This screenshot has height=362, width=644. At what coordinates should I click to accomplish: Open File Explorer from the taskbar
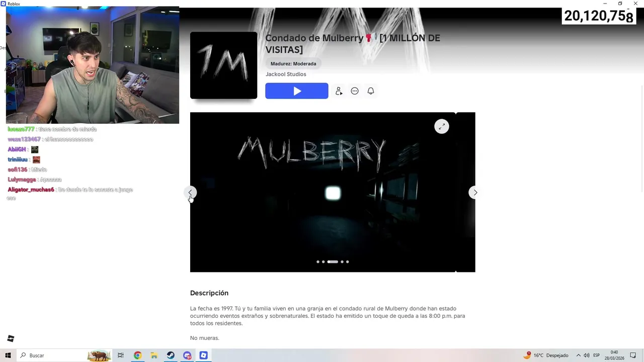tap(154, 355)
